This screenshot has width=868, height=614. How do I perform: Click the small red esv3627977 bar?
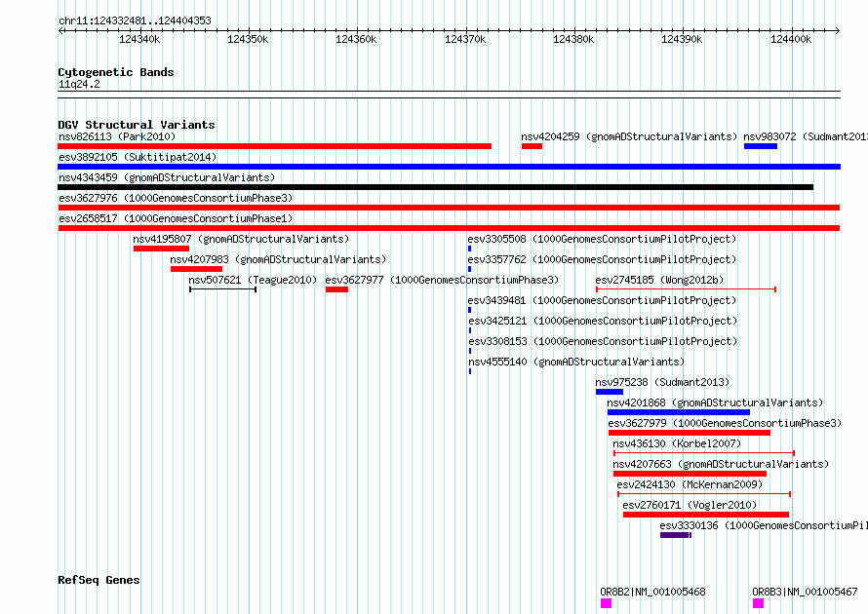tap(336, 289)
